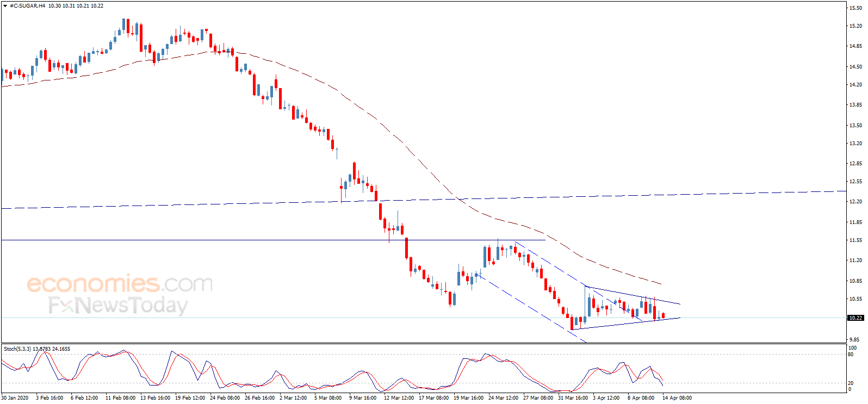Viewport: 868px width, 404px height.
Task: Click the 30 Jan 2020 date label
Action: (x=15, y=397)
